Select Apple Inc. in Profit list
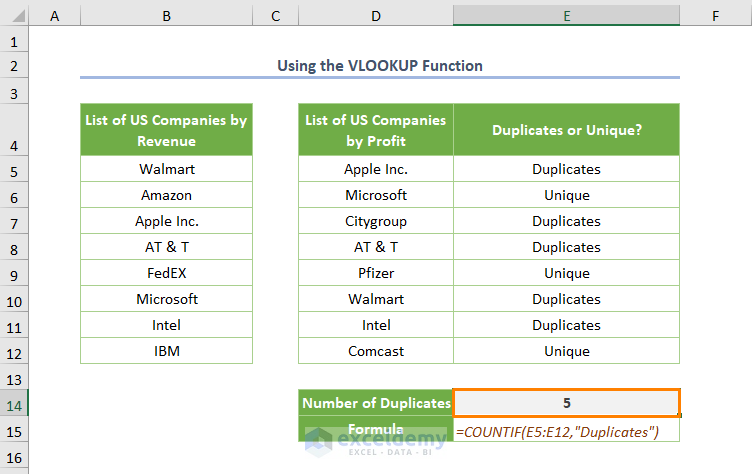 [x=376, y=169]
